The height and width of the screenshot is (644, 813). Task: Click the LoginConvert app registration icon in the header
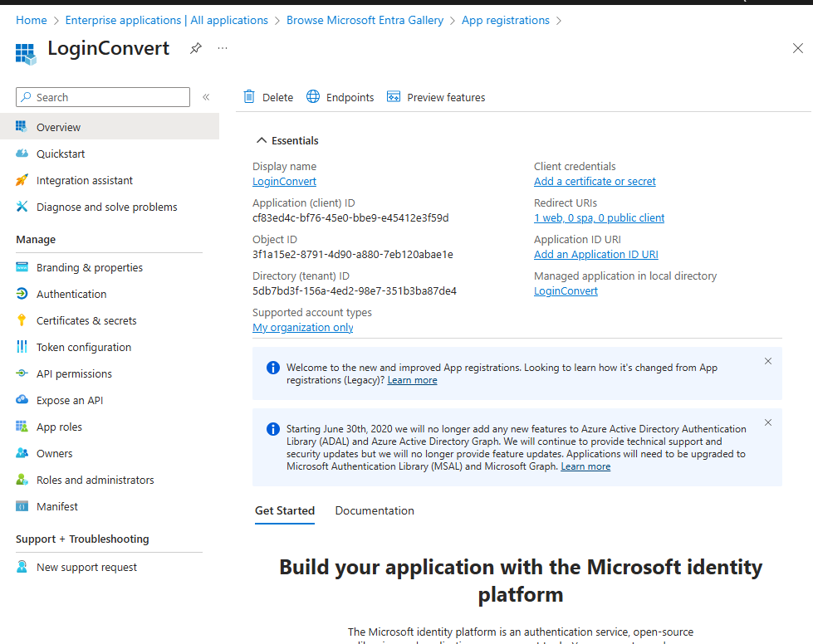pyautogui.click(x=26, y=53)
